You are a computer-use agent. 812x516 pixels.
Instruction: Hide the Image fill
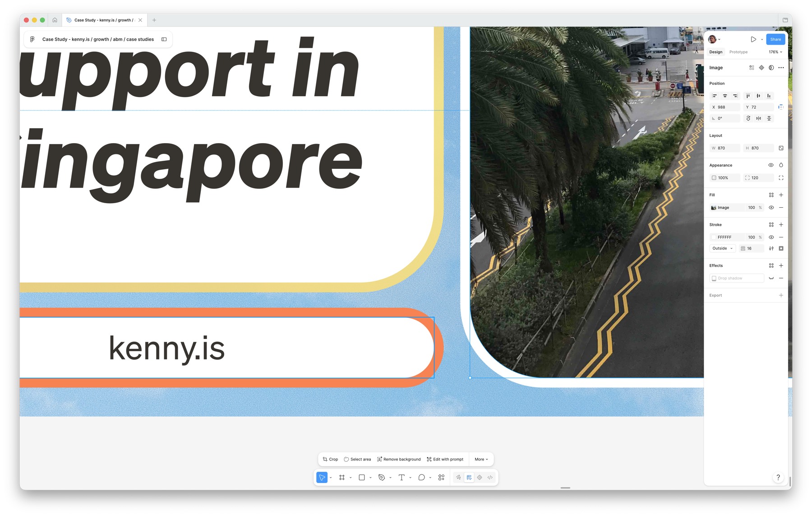point(771,208)
